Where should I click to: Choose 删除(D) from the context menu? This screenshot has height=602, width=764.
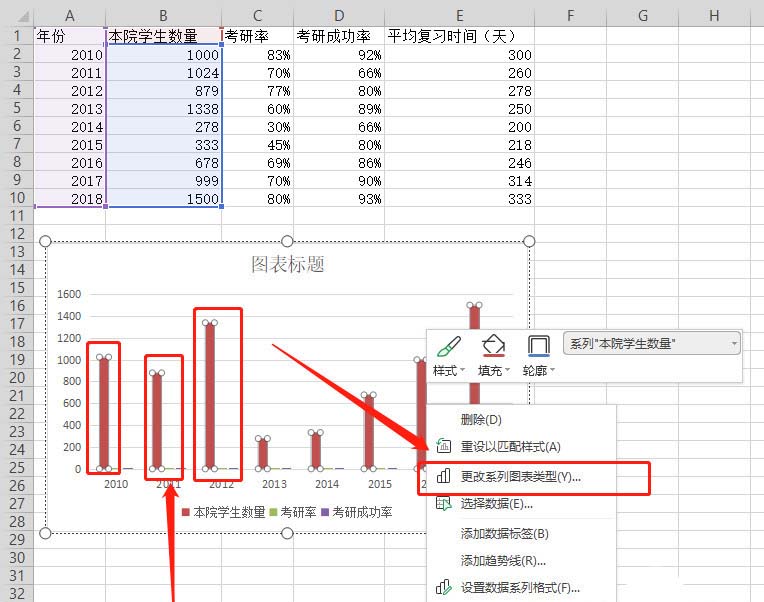[x=480, y=419]
